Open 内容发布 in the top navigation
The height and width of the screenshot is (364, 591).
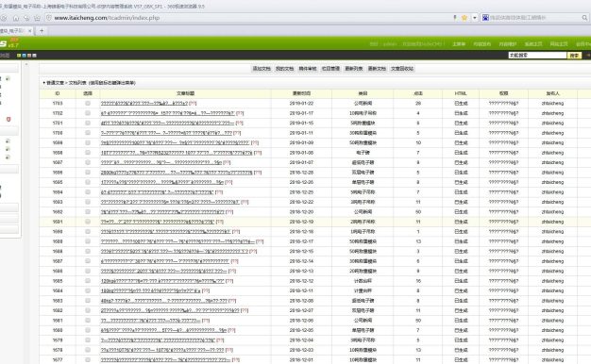click(482, 44)
